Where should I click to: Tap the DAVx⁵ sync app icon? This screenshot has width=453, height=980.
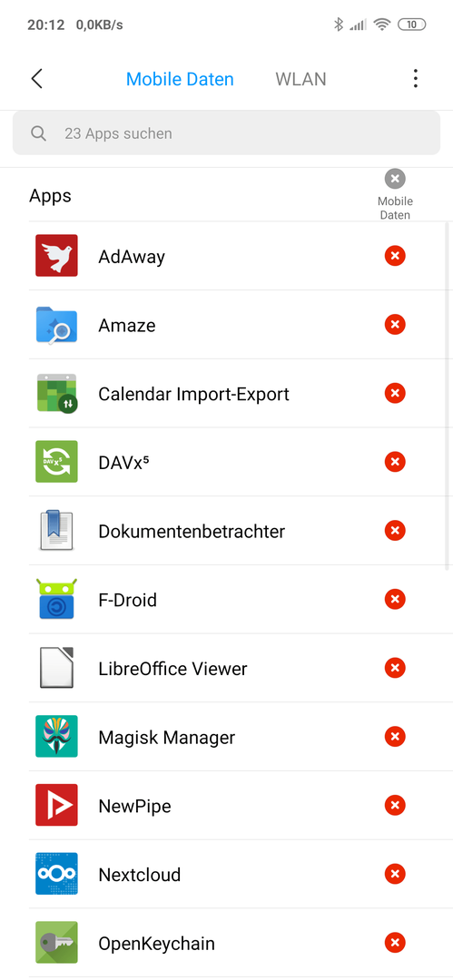coord(56,462)
